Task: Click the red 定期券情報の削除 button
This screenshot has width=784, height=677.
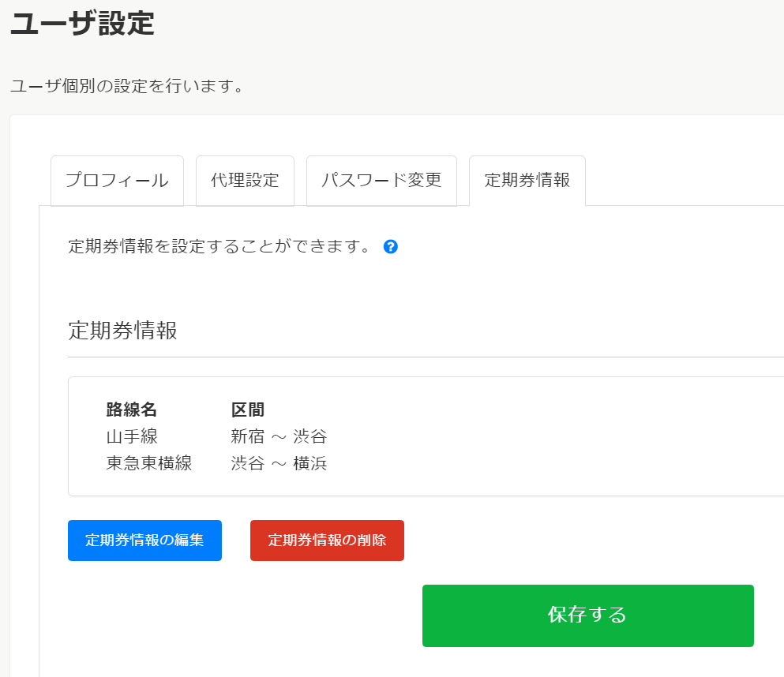Action: (x=327, y=540)
